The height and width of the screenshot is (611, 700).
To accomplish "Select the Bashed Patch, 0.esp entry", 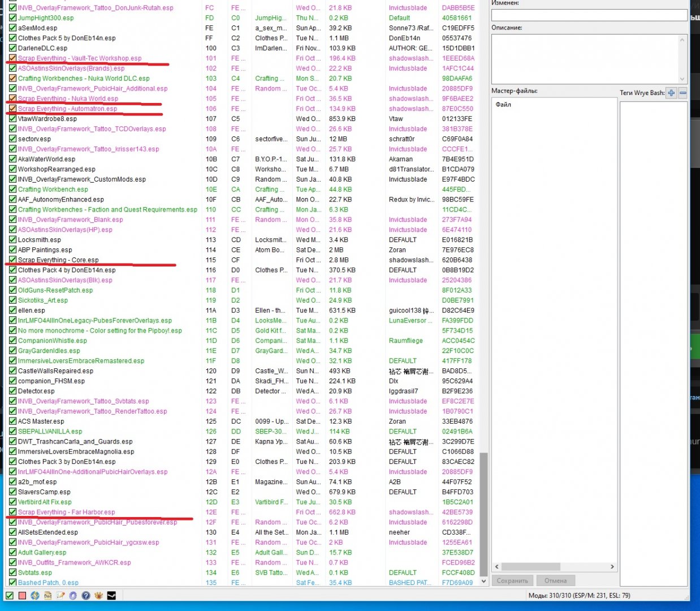I will click(x=48, y=583).
